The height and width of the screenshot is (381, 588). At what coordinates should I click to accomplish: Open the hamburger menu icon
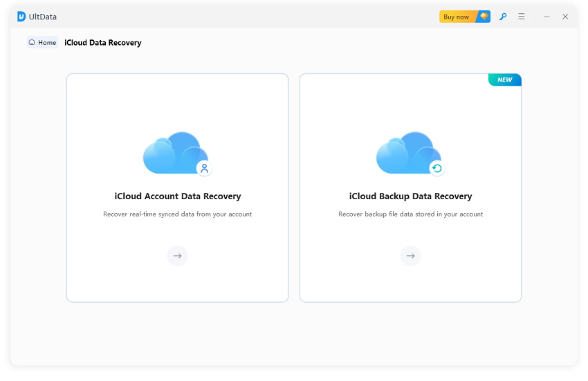[x=522, y=17]
